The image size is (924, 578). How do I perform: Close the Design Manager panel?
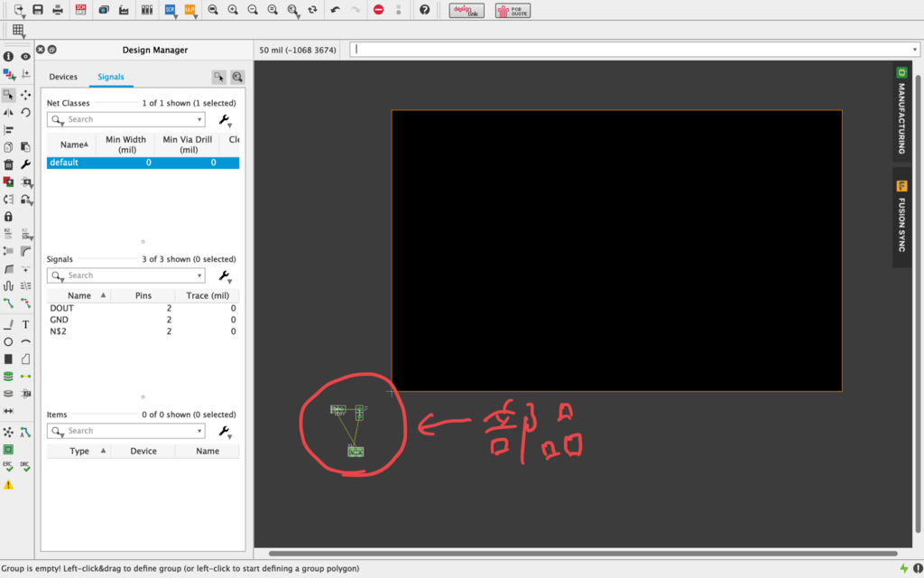40,50
